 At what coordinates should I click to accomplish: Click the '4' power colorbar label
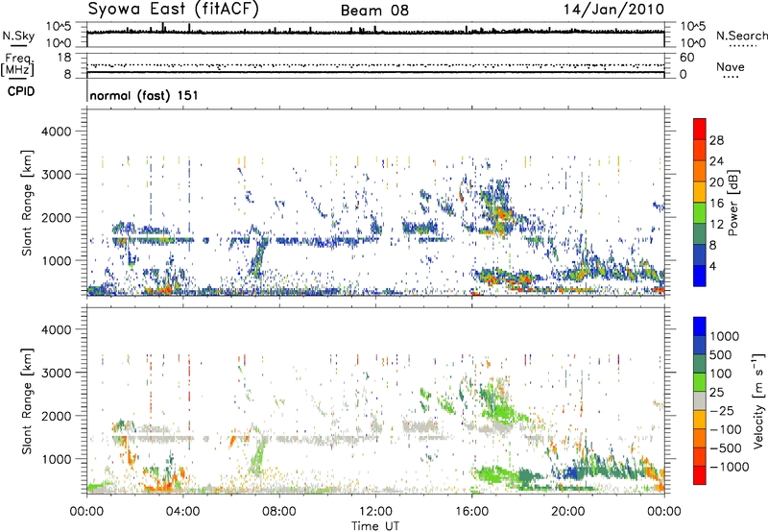(x=712, y=266)
